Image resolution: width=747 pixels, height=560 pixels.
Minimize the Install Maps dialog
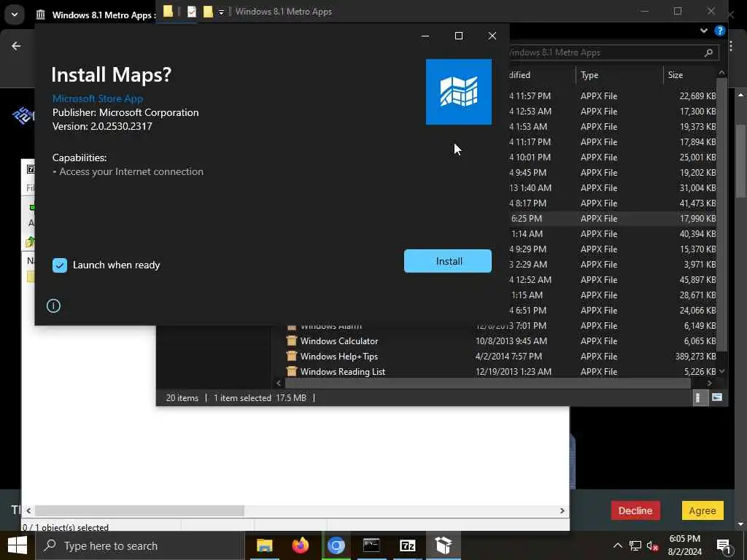tap(425, 36)
